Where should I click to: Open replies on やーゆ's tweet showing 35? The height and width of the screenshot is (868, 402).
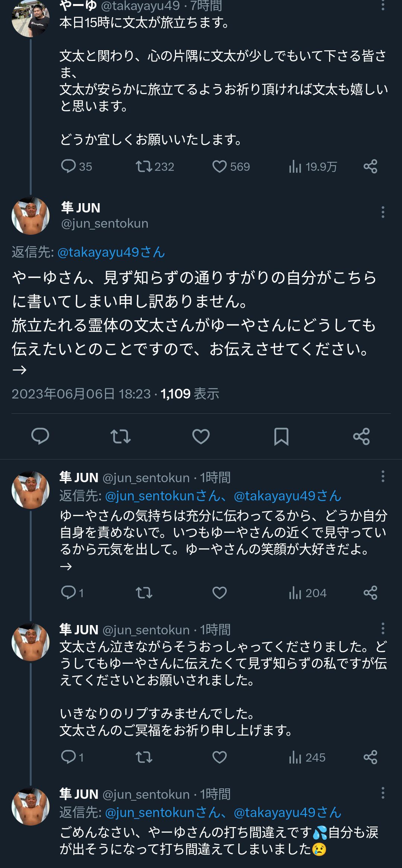pos(76,166)
